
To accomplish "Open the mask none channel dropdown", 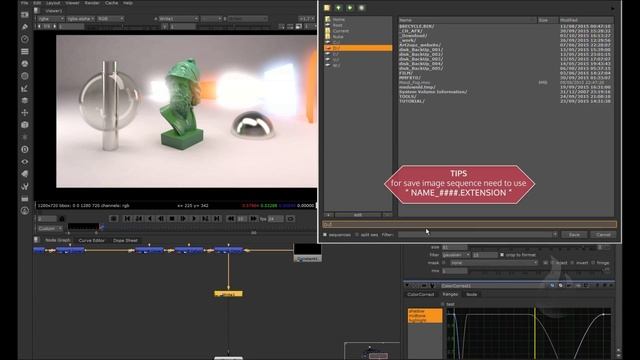I will [493, 263].
